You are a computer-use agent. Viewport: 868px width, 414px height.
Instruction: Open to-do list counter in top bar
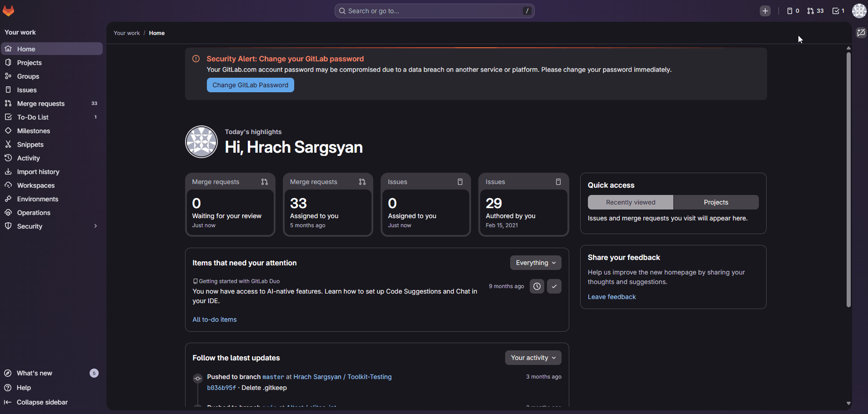pyautogui.click(x=838, y=11)
